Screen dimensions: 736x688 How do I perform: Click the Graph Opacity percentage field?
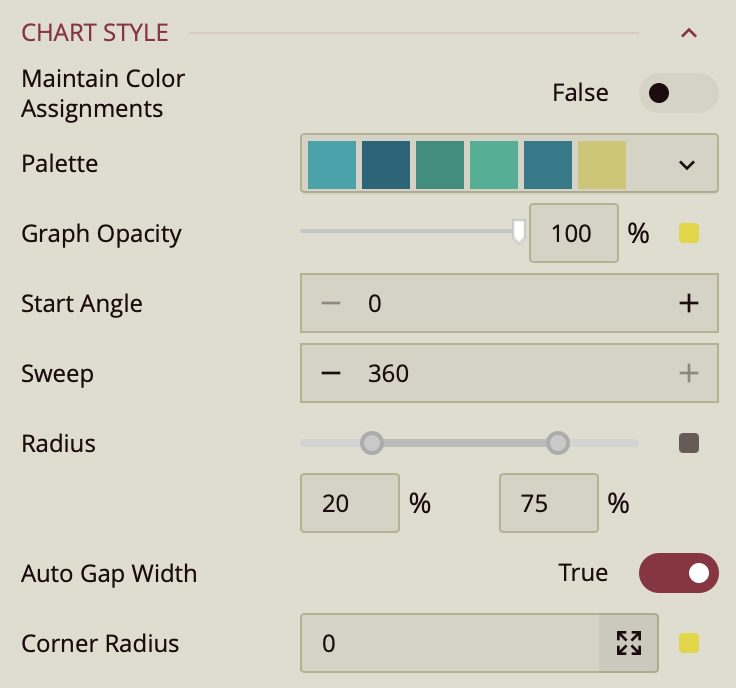[573, 234]
